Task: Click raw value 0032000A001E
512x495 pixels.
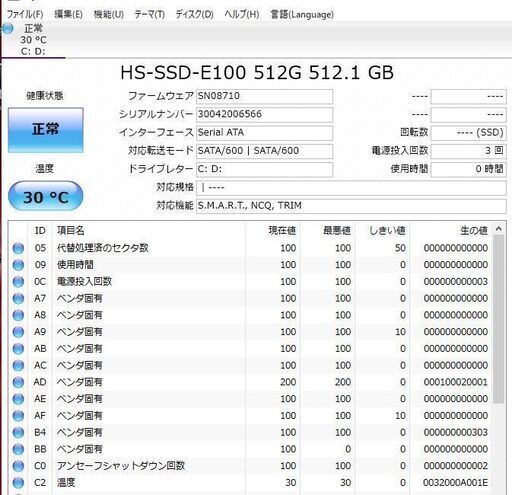Action: point(456,483)
